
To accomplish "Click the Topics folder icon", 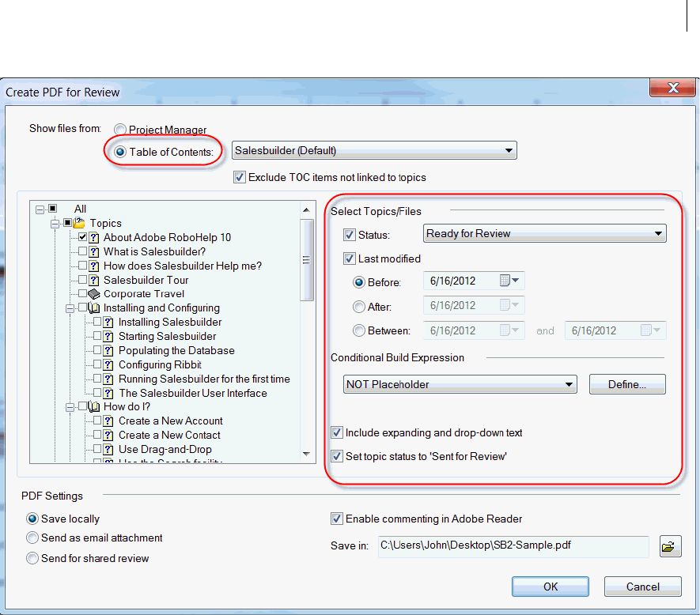I will click(x=79, y=222).
